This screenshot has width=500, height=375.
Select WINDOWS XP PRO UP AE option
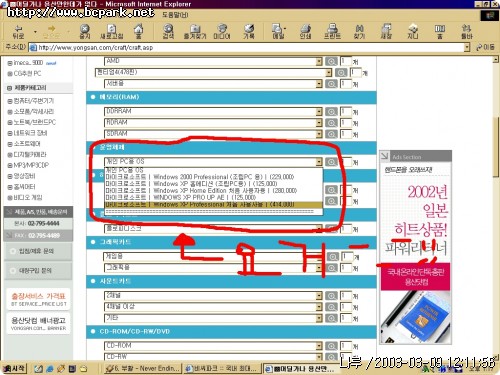pos(214,197)
